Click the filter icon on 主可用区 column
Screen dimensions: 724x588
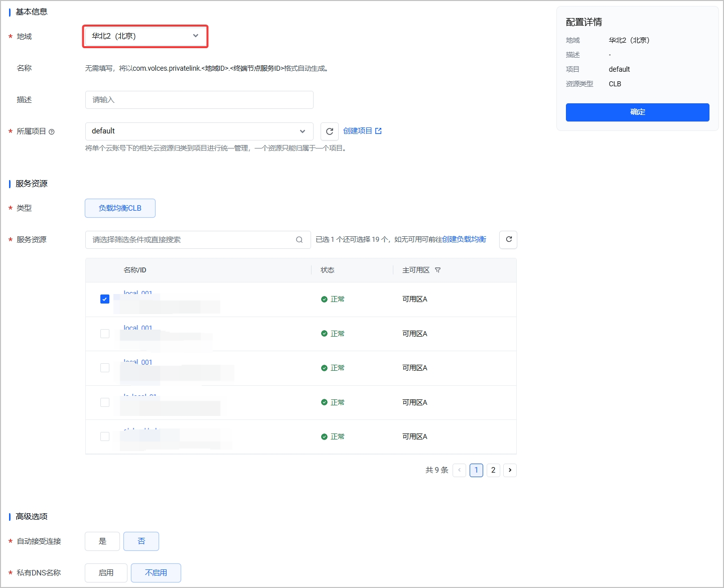pyautogui.click(x=438, y=270)
